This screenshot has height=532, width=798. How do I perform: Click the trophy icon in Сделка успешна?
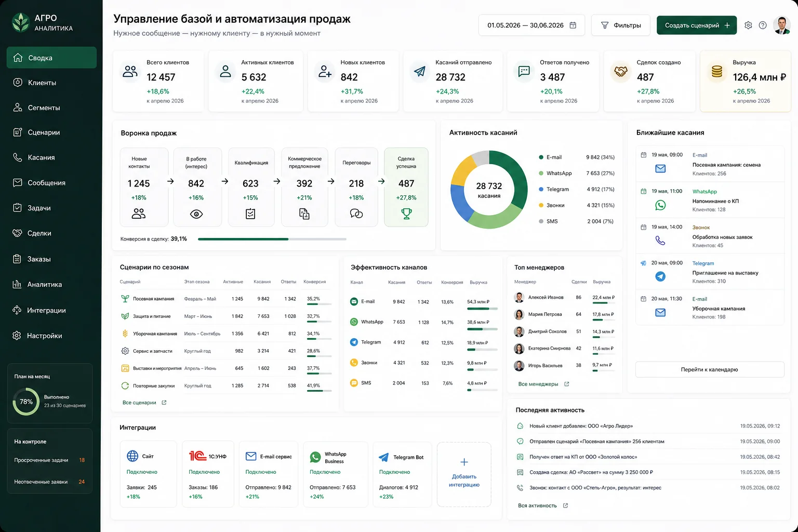[x=406, y=214]
